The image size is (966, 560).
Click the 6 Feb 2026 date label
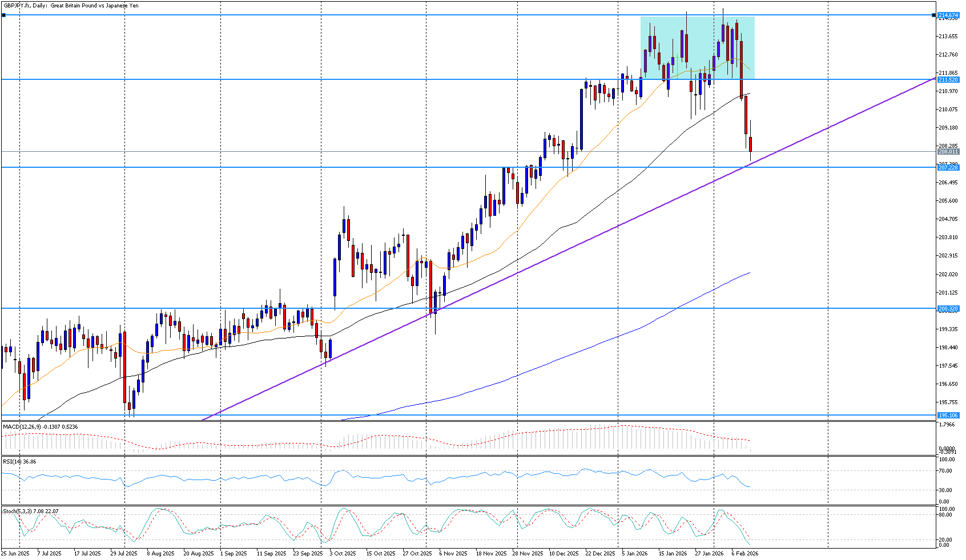(x=745, y=553)
